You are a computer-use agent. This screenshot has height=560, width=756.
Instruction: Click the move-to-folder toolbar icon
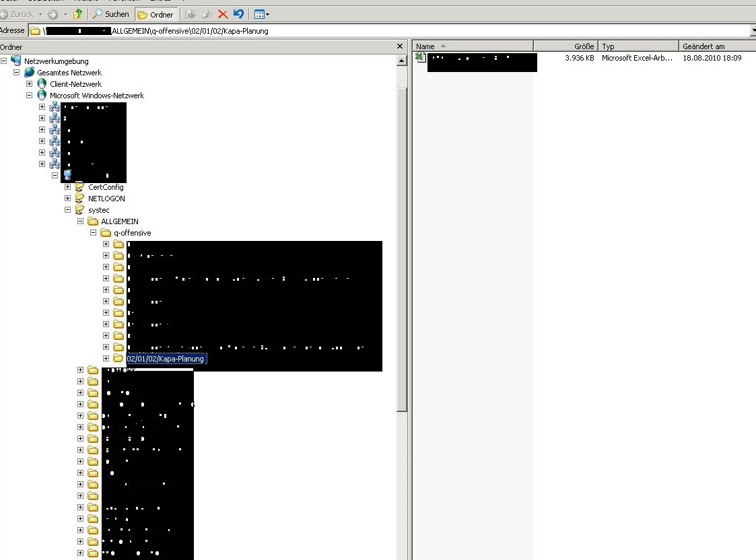[191, 14]
